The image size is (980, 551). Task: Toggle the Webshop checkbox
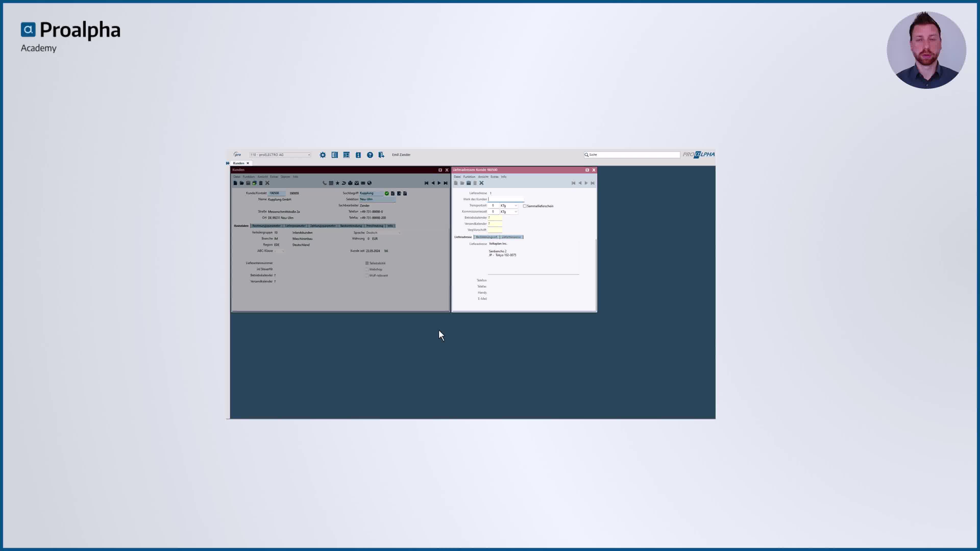[x=367, y=269]
